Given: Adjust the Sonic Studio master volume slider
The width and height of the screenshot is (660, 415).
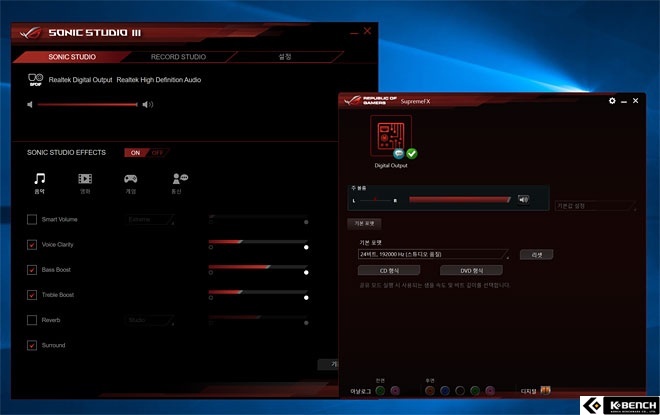Looking at the screenshot, I should tap(88, 104).
